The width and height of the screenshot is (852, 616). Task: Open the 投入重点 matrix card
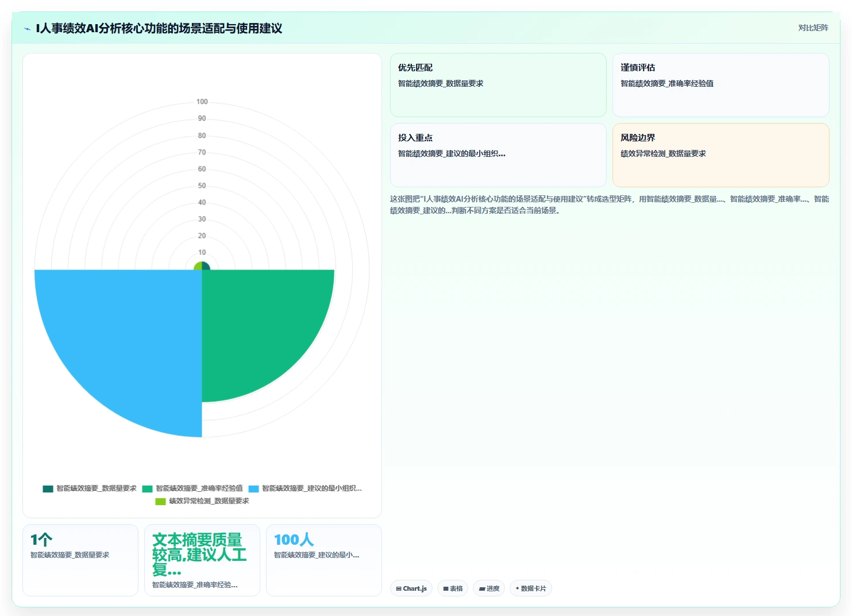498,155
